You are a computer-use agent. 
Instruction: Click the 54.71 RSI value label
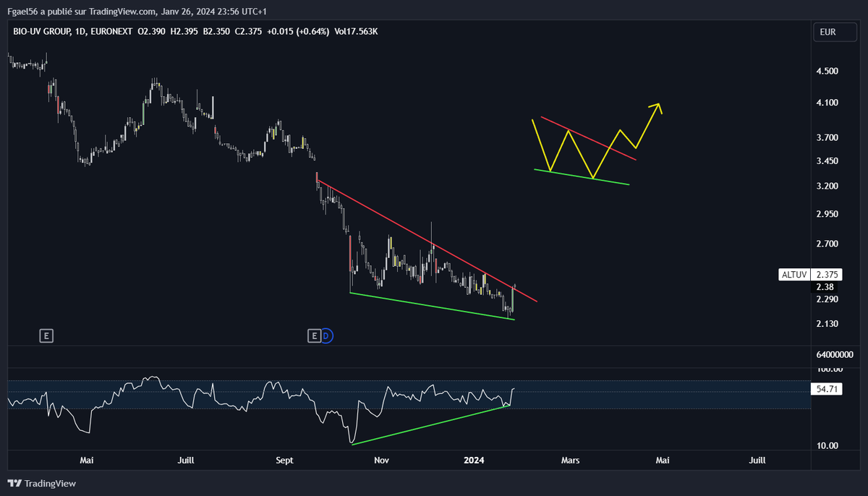coord(826,389)
